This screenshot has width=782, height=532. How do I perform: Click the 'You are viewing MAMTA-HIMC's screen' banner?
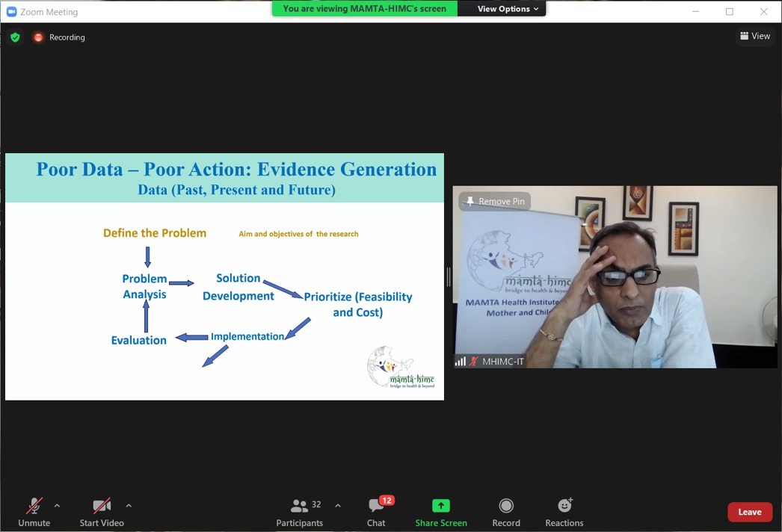365,8
